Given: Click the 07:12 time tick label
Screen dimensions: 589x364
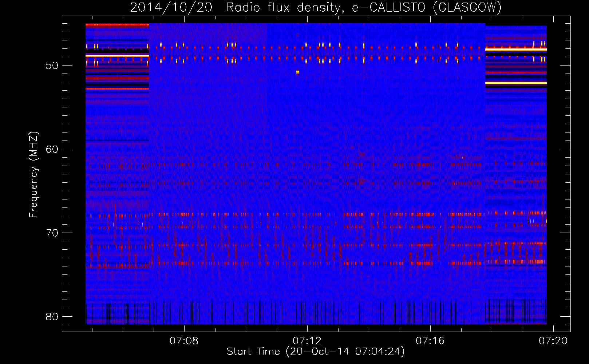Looking at the screenshot, I should (x=307, y=341).
